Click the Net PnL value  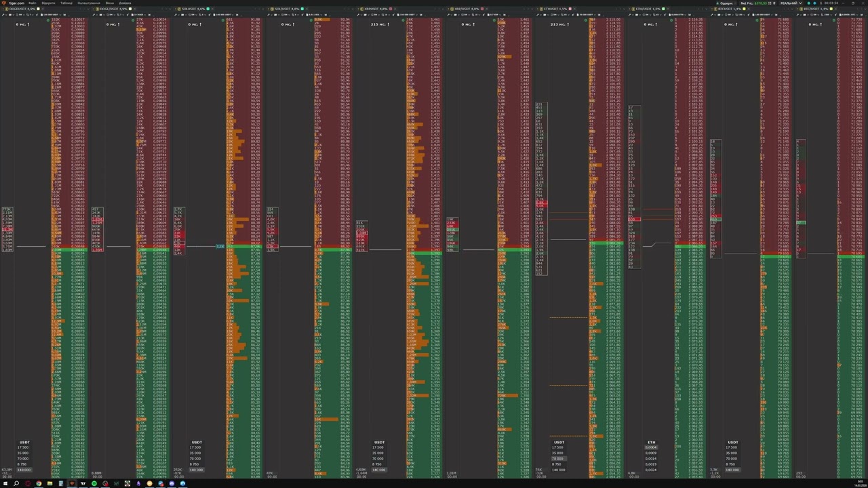click(762, 3)
